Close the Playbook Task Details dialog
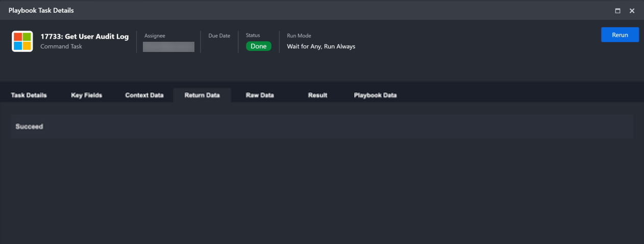The image size is (644, 244). coord(632,11)
